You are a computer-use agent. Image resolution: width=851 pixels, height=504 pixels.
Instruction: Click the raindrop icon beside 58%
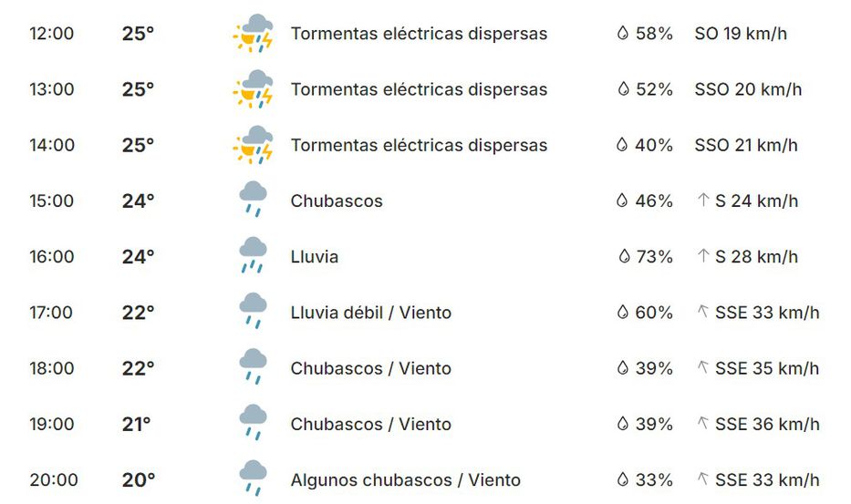pos(623,34)
